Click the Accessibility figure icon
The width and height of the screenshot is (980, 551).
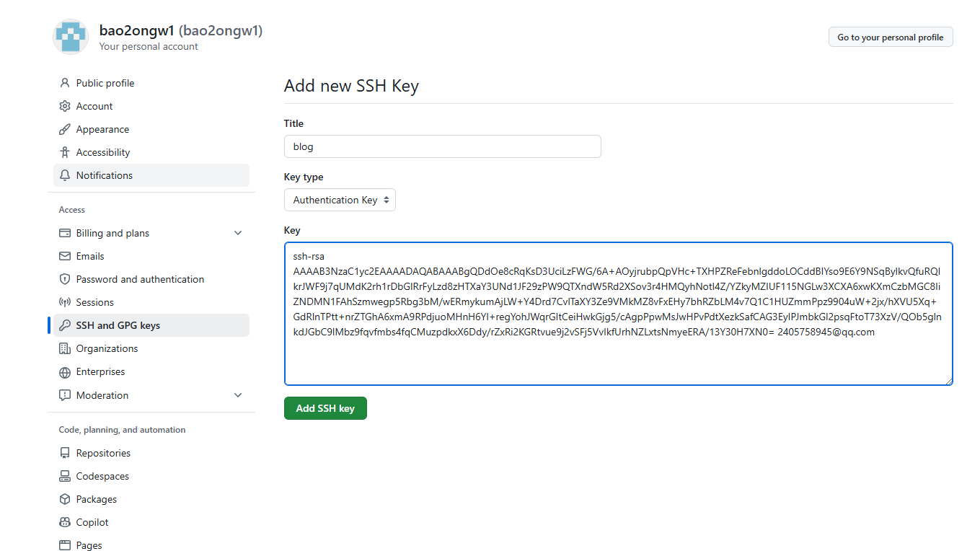[65, 152]
